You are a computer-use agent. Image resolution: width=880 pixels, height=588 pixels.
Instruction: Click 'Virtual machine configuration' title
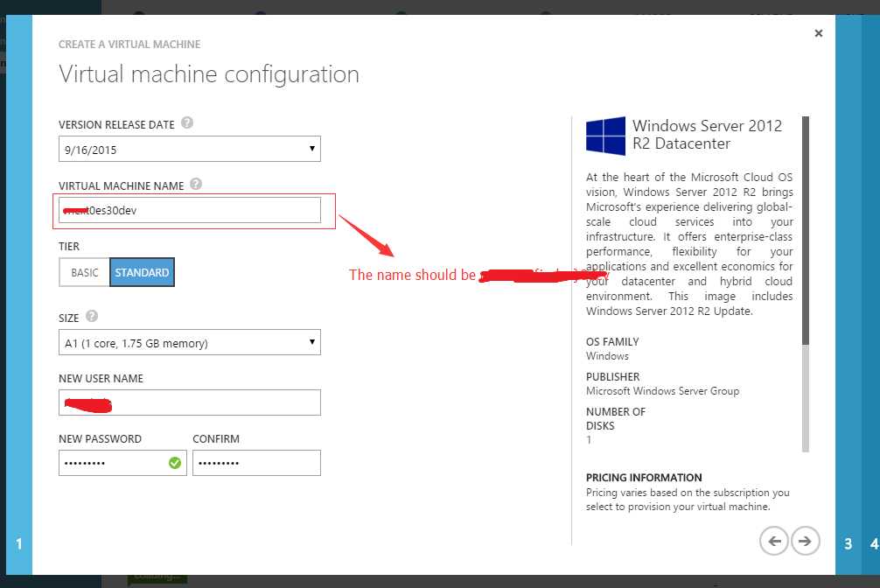click(x=209, y=74)
